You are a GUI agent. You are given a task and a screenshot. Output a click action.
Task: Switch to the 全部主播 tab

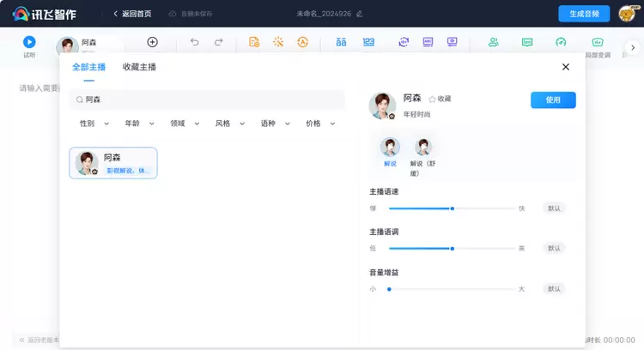coord(88,67)
